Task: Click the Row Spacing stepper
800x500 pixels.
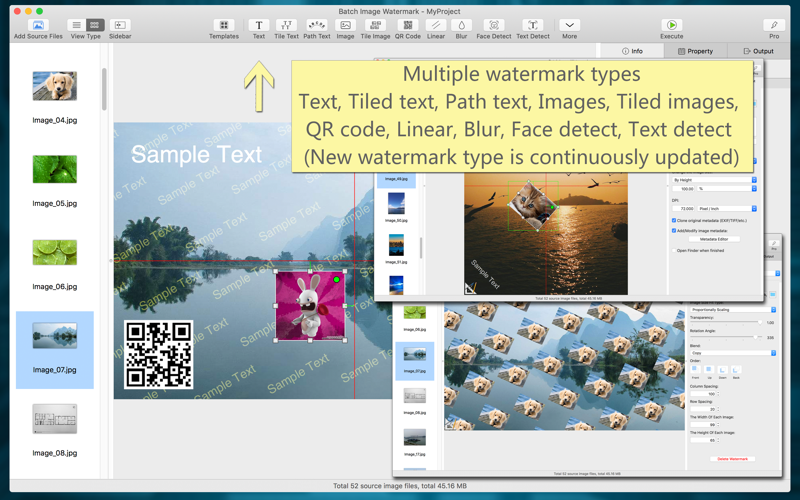Action: coord(719,409)
